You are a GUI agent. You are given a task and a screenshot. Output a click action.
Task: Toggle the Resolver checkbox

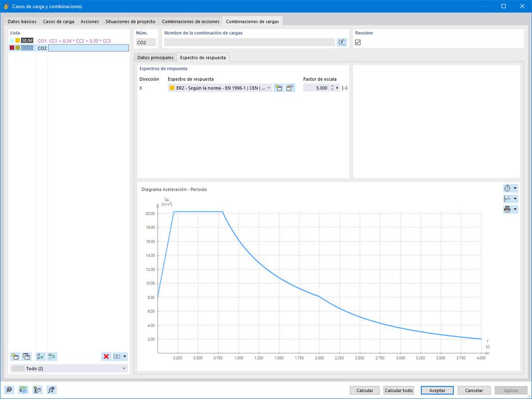click(x=357, y=43)
